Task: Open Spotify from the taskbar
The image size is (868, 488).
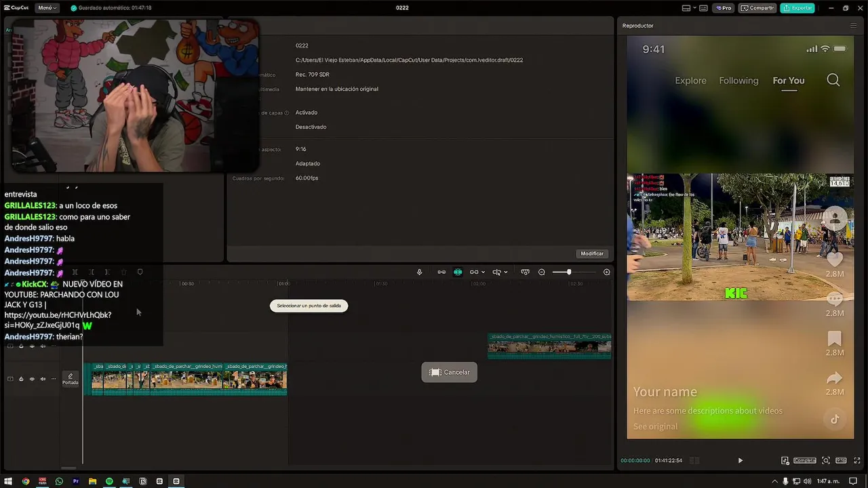Action: [109, 481]
